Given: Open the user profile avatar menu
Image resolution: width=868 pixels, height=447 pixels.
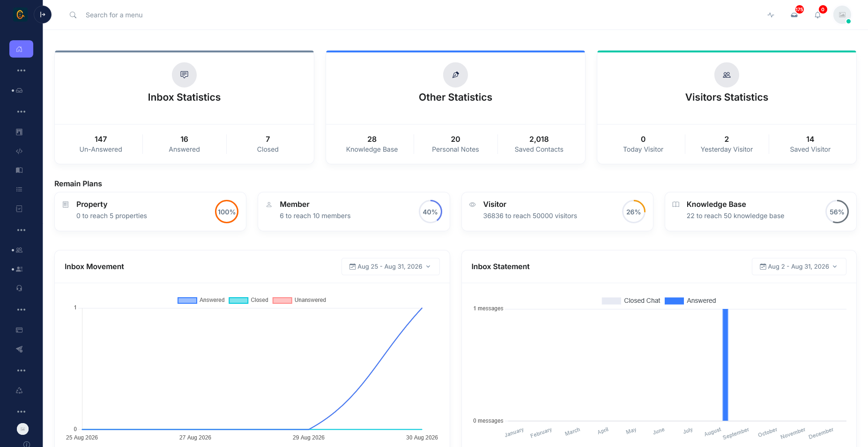Looking at the screenshot, I should click(842, 15).
